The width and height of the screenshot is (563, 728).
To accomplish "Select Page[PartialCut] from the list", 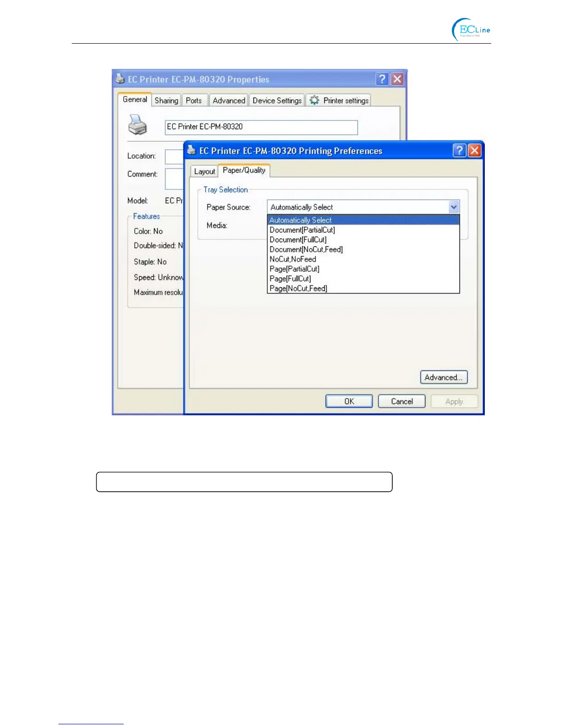I will (x=363, y=269).
